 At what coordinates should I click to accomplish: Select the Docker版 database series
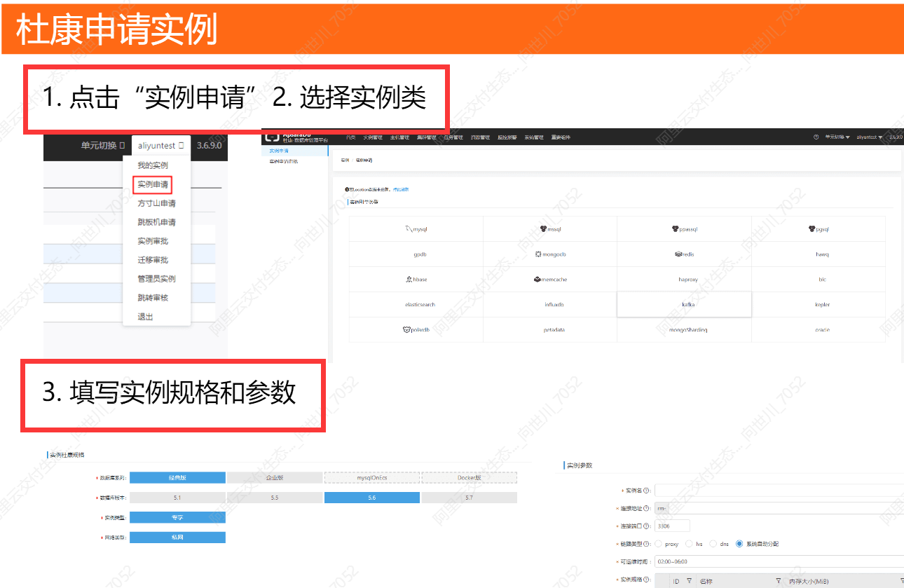(470, 477)
